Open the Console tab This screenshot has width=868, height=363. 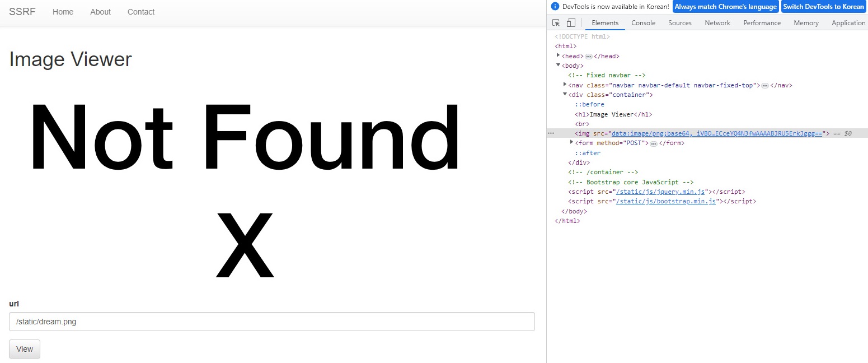click(x=644, y=23)
